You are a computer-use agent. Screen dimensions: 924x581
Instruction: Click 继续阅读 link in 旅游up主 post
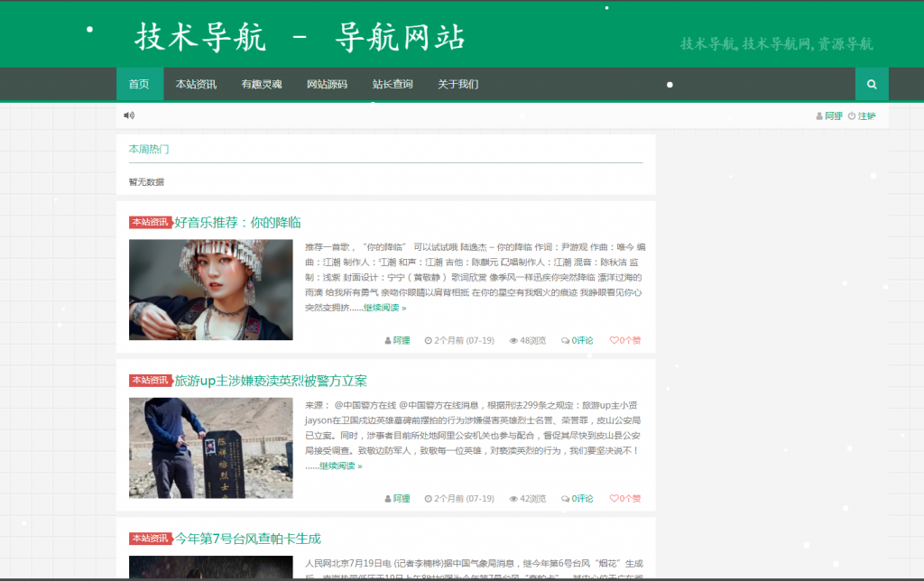(x=340, y=466)
